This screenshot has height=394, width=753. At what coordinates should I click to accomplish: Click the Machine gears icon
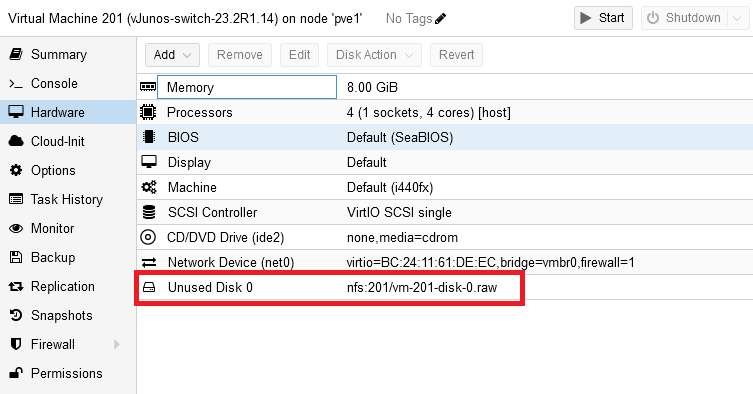click(x=149, y=187)
